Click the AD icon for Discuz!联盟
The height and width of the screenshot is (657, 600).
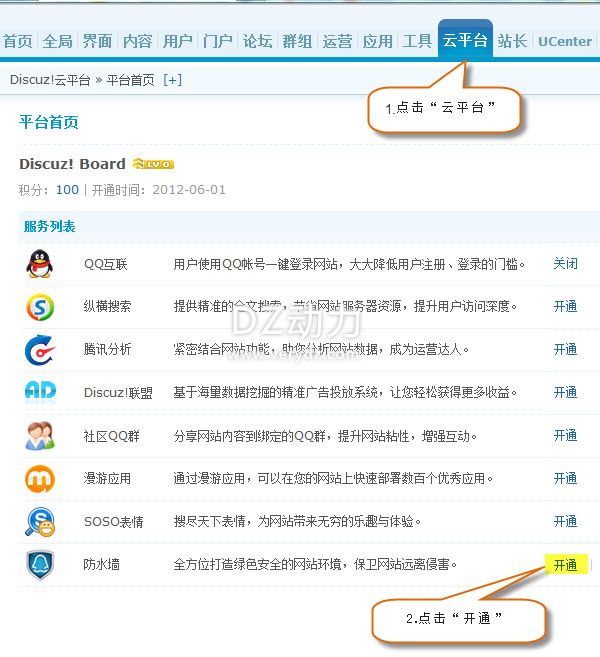(40, 391)
